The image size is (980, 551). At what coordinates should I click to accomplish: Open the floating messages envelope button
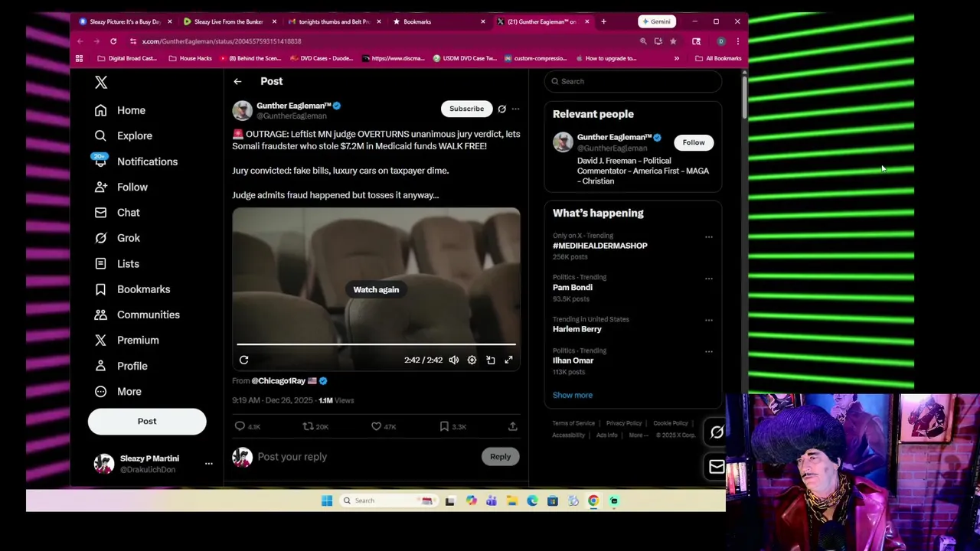point(716,467)
